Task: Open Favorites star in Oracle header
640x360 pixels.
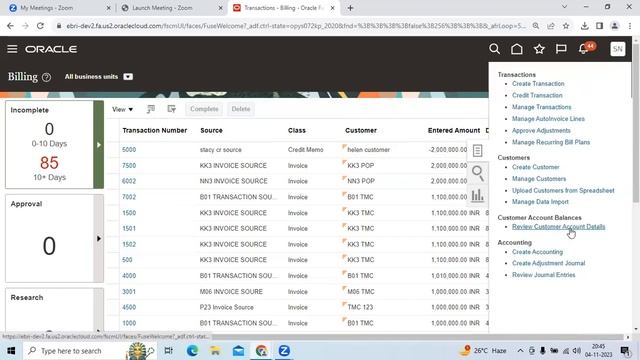Action: (539, 49)
